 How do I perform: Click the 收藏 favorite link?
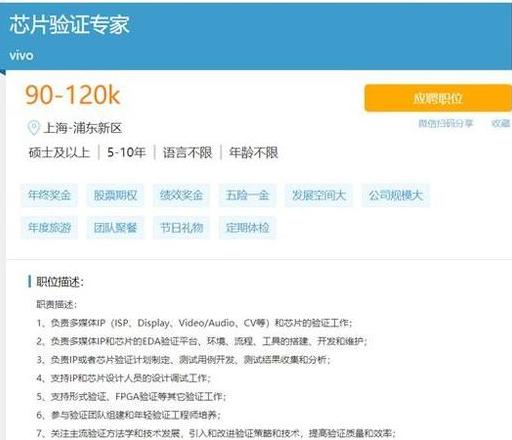pyautogui.click(x=501, y=124)
